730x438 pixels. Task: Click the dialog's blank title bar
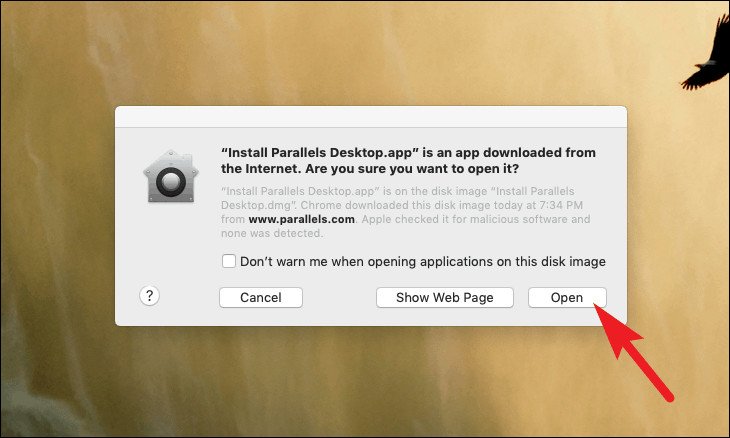[371, 116]
